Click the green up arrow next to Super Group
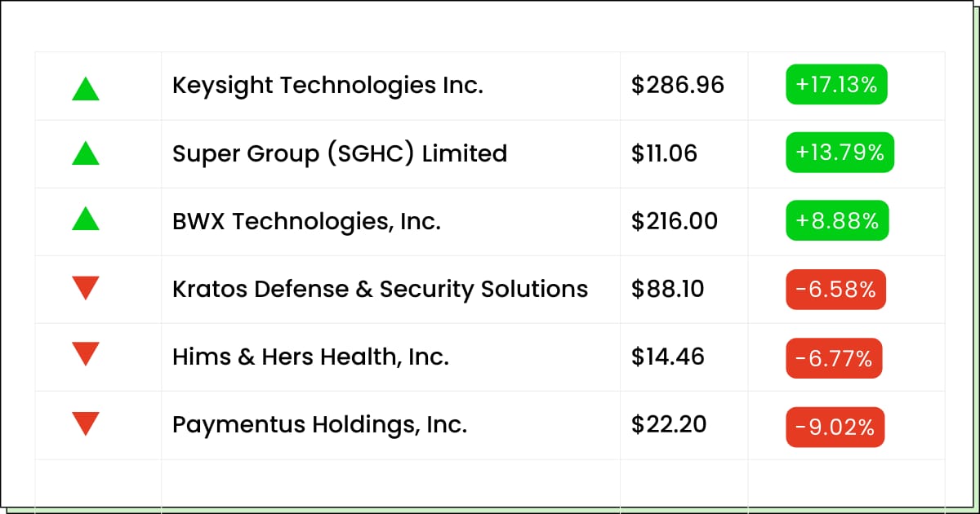The width and height of the screenshot is (980, 514). tap(86, 153)
